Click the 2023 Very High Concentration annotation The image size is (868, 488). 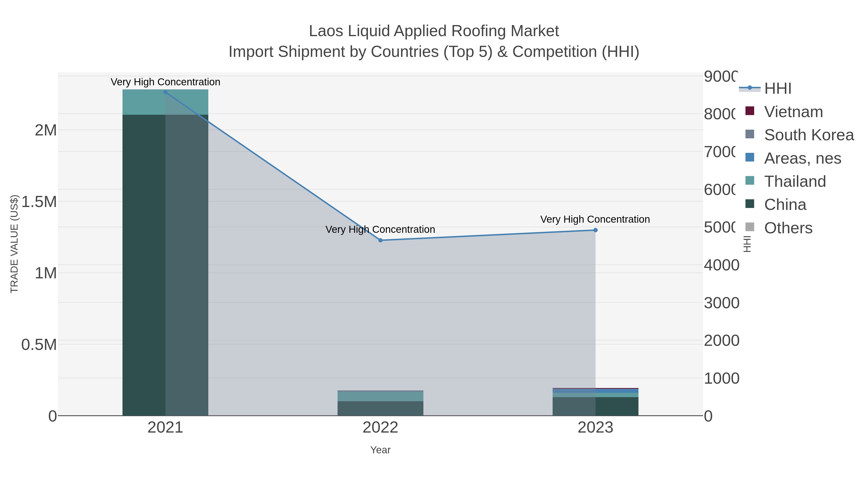pos(595,219)
